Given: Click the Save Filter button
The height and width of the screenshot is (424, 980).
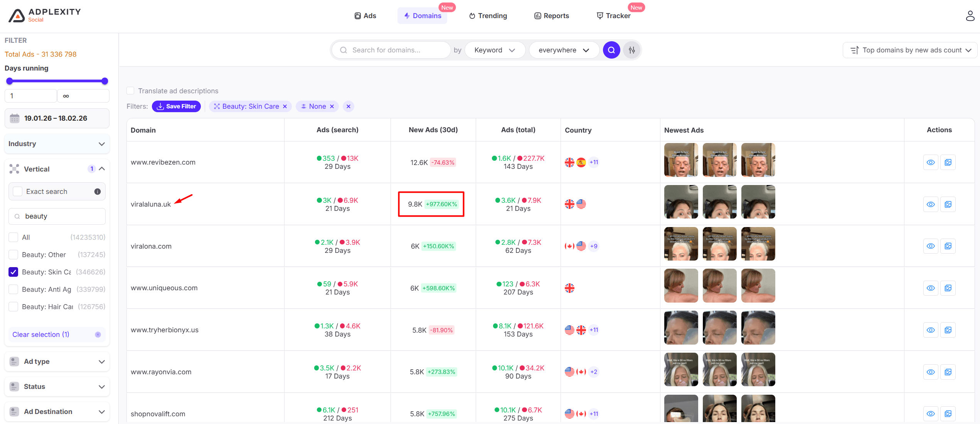Looking at the screenshot, I should [x=176, y=106].
